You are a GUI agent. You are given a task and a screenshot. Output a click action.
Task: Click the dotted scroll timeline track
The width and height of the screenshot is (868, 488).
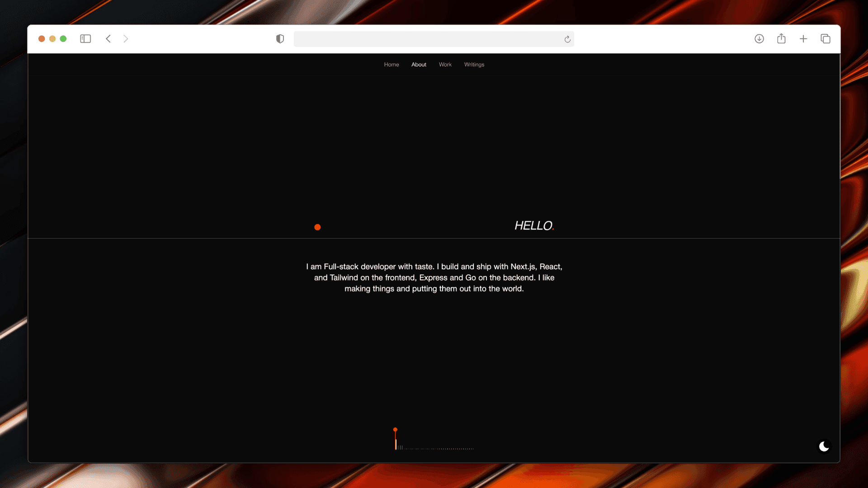(435, 448)
